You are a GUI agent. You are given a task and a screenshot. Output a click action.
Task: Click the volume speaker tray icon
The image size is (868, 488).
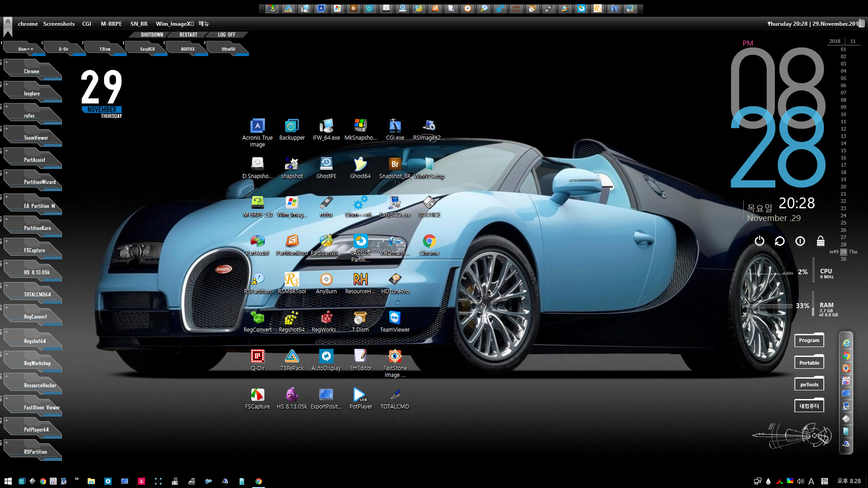click(x=801, y=481)
